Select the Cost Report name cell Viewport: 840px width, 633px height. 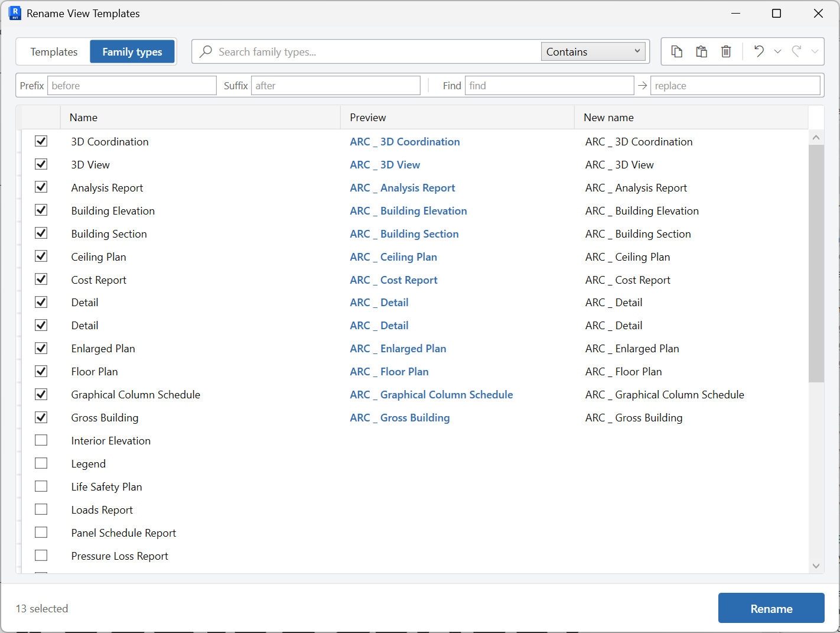tap(99, 280)
